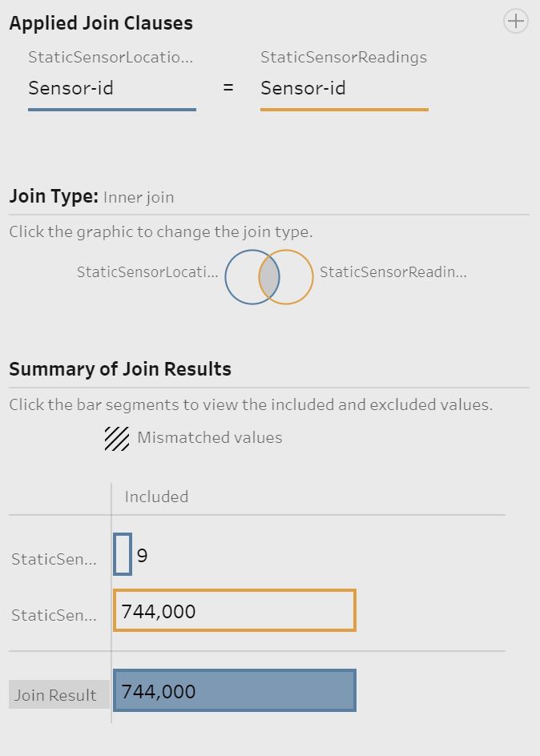The image size is (540, 756).
Task: Click the Join Result row label
Action: [x=55, y=695]
